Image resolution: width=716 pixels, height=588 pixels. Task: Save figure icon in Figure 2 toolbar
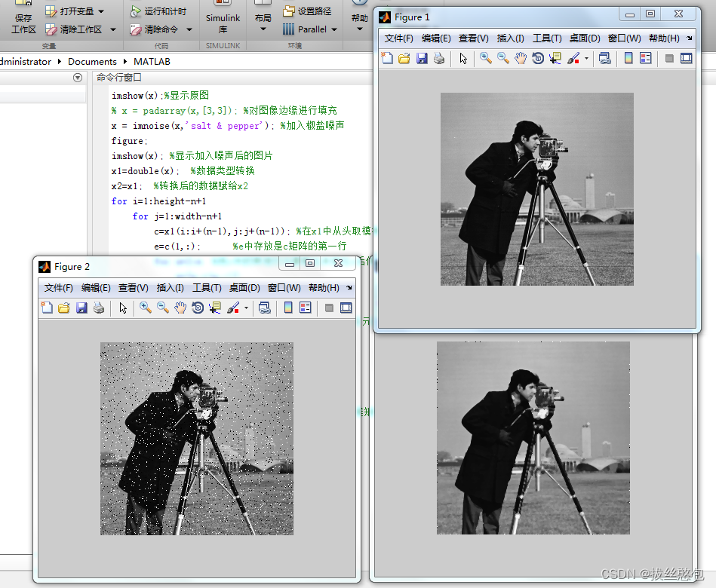coord(81,308)
